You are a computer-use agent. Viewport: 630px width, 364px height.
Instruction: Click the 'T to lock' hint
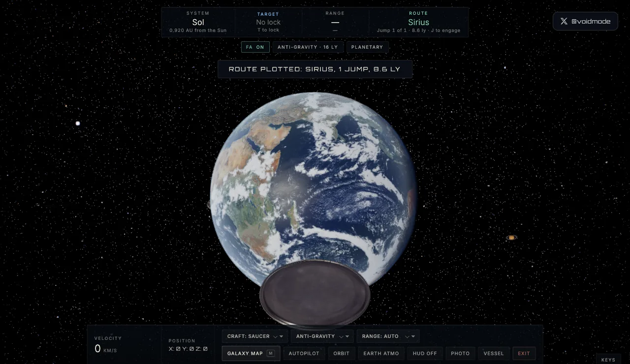click(x=268, y=30)
